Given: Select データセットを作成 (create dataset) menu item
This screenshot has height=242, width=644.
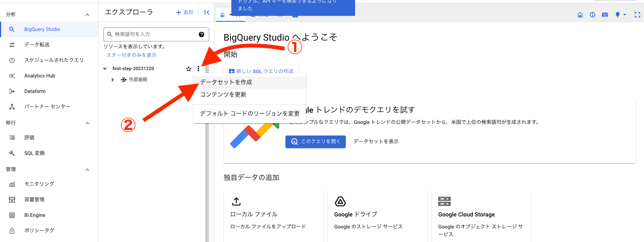Looking at the screenshot, I should [x=250, y=82].
